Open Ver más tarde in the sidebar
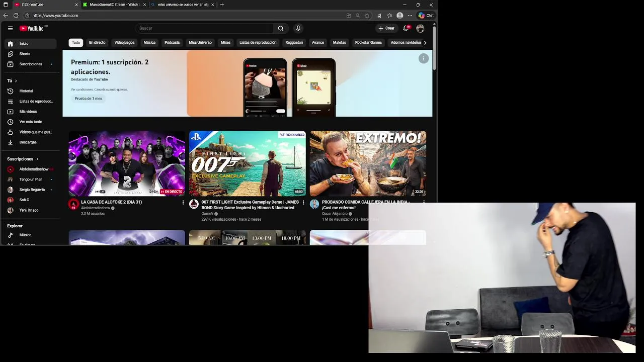 pos(31,122)
